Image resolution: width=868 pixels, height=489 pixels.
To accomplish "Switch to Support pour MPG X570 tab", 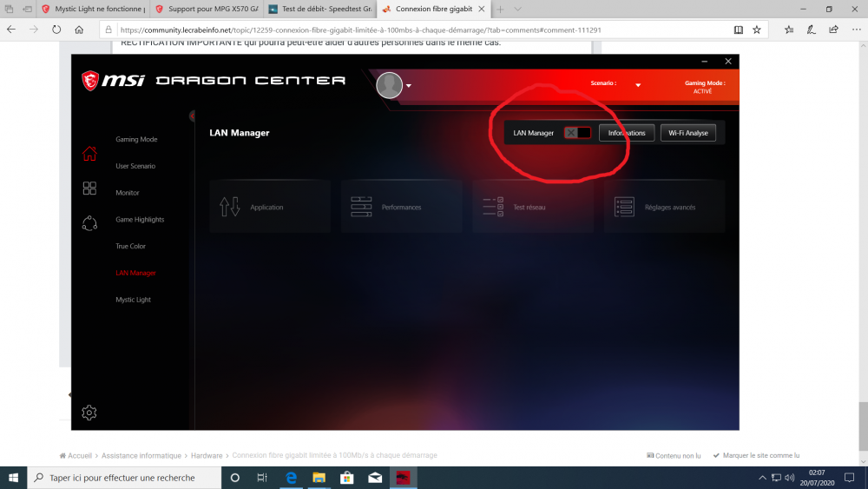I will [207, 9].
